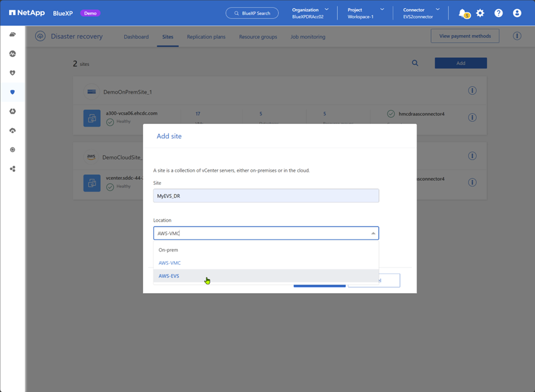The image size is (535, 392).
Task: Choose On-prem in the Location list
Action: (x=167, y=250)
